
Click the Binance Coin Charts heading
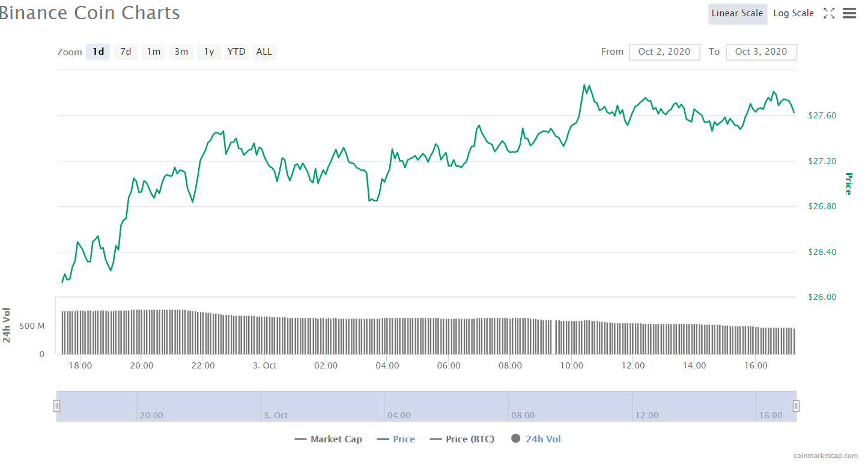[x=89, y=13]
